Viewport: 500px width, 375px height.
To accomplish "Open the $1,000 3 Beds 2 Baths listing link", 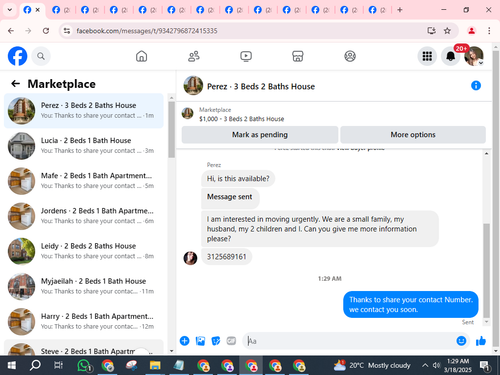I will tap(242, 119).
